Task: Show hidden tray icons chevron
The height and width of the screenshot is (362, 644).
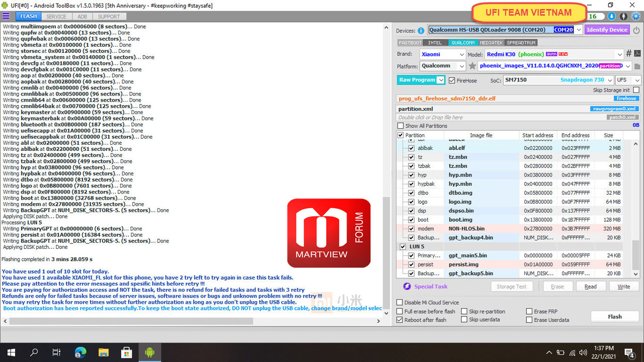Action: [549, 352]
